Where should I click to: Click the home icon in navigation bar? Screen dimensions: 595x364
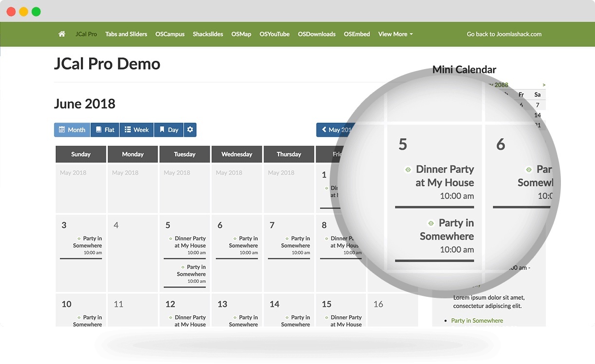click(x=62, y=34)
